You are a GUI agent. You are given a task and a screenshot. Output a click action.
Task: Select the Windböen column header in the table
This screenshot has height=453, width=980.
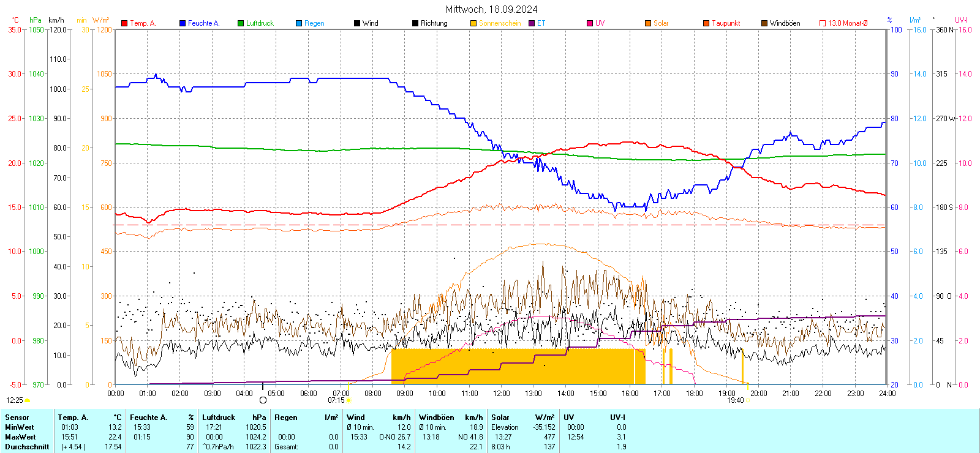pos(437,417)
